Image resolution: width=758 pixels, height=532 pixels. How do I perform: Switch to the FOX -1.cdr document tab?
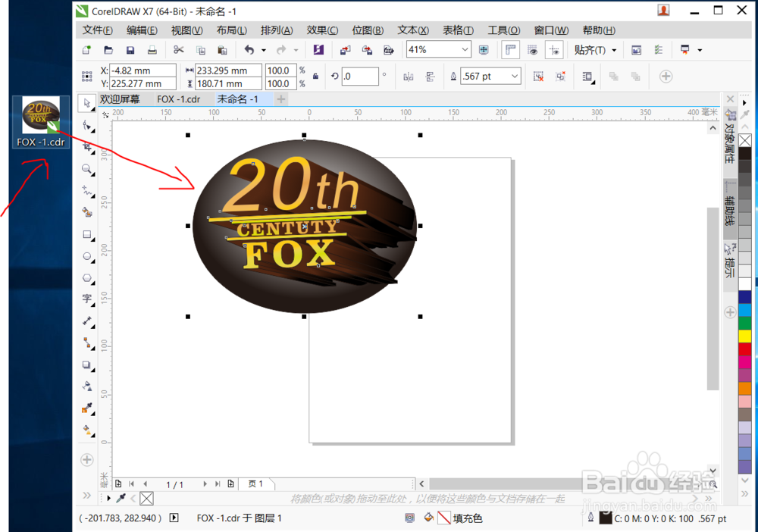[178, 99]
